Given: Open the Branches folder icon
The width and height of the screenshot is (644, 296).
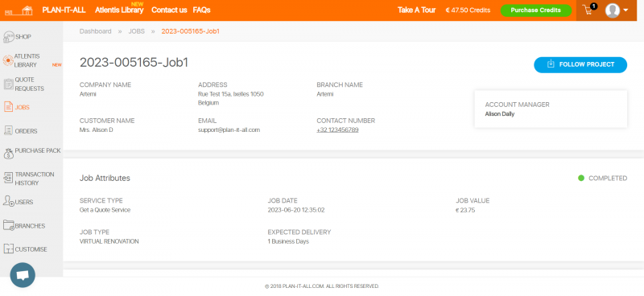Looking at the screenshot, I should click(9, 225).
